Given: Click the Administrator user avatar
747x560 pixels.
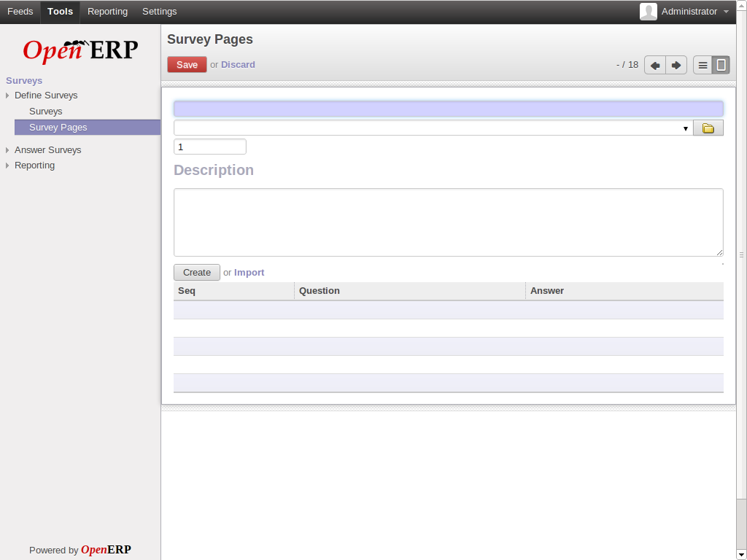Looking at the screenshot, I should tap(648, 12).
